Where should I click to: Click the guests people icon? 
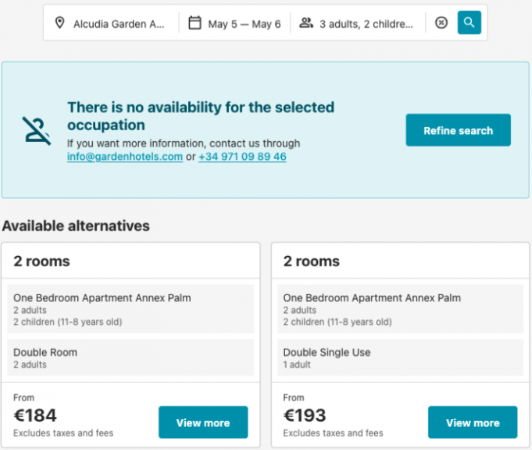coord(306,23)
